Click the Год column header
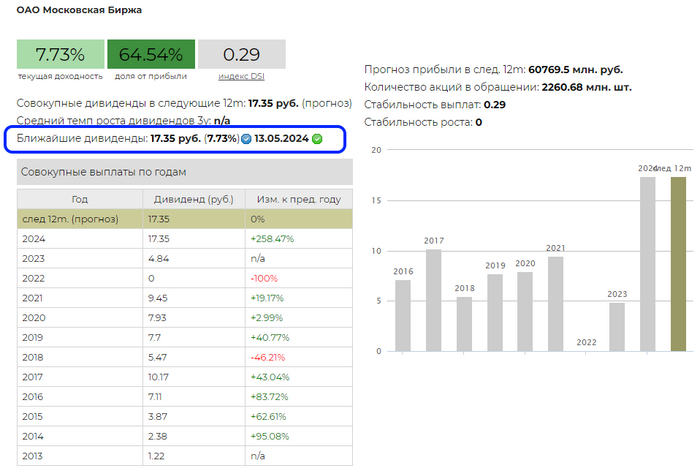700x471 pixels. coord(80,199)
